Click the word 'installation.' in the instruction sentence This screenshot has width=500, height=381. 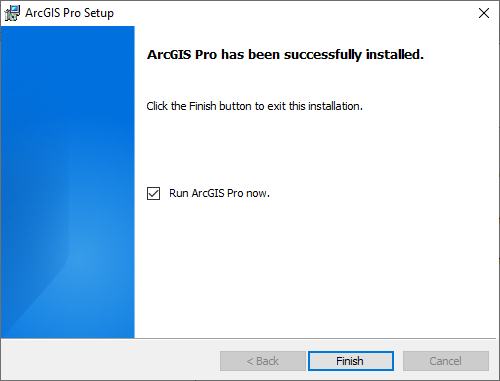[x=335, y=106]
